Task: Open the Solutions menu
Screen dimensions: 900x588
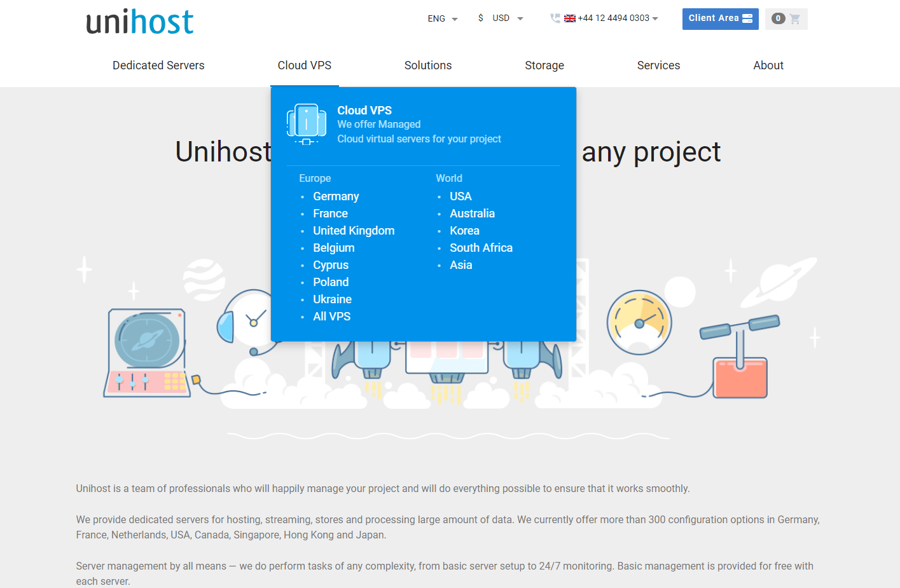Action: (428, 65)
